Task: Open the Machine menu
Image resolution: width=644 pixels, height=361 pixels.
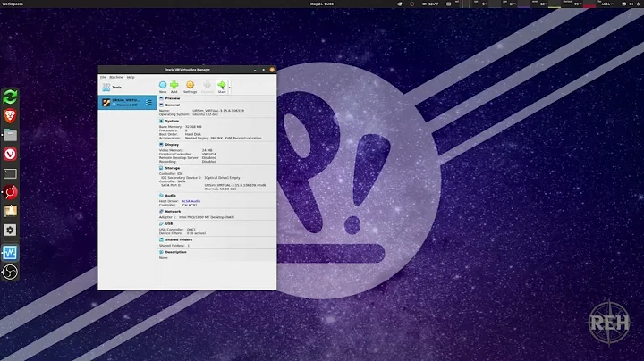Action: click(116, 77)
